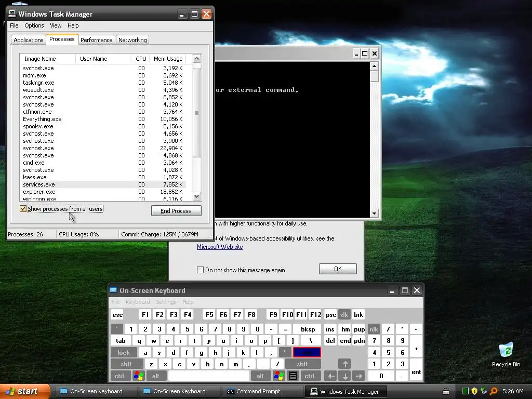Switch to the Performance tab
Screen dimensions: 532x399
click(x=96, y=40)
